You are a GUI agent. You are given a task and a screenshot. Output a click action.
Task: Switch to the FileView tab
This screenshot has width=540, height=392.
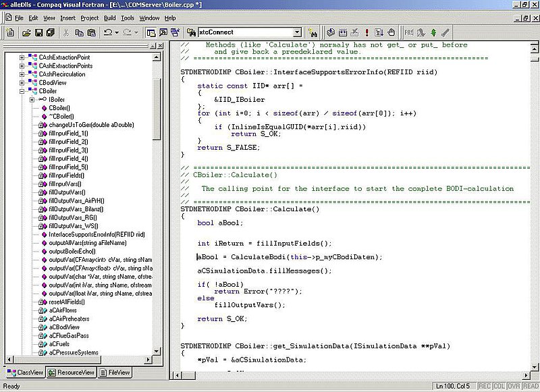click(x=115, y=372)
